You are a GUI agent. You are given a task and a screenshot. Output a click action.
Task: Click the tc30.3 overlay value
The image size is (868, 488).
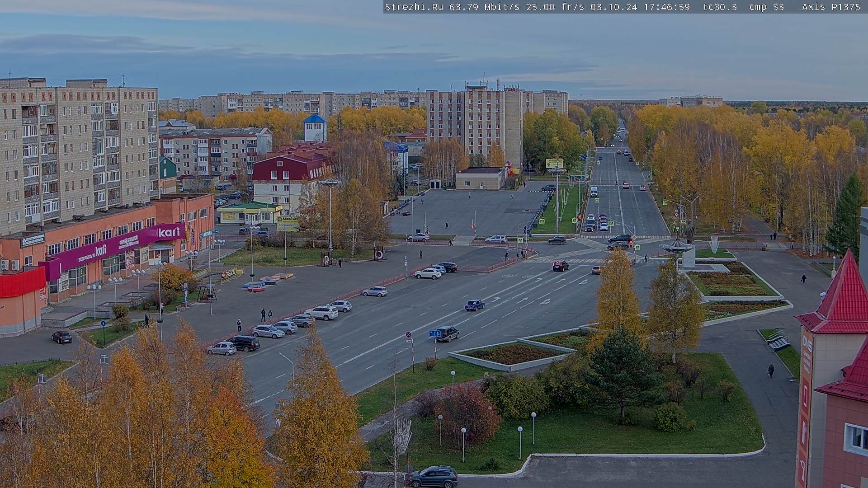720,7
